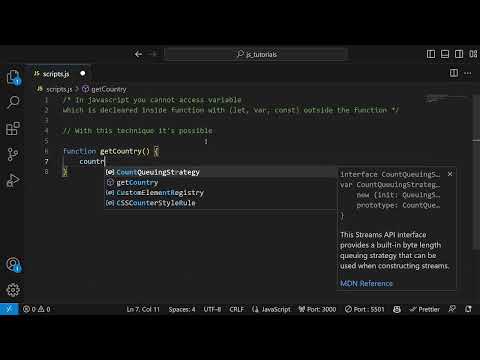Open the editor More Actions ellipsis
Image resolution: width=480 pixels, height=360 pixels.
click(468, 73)
